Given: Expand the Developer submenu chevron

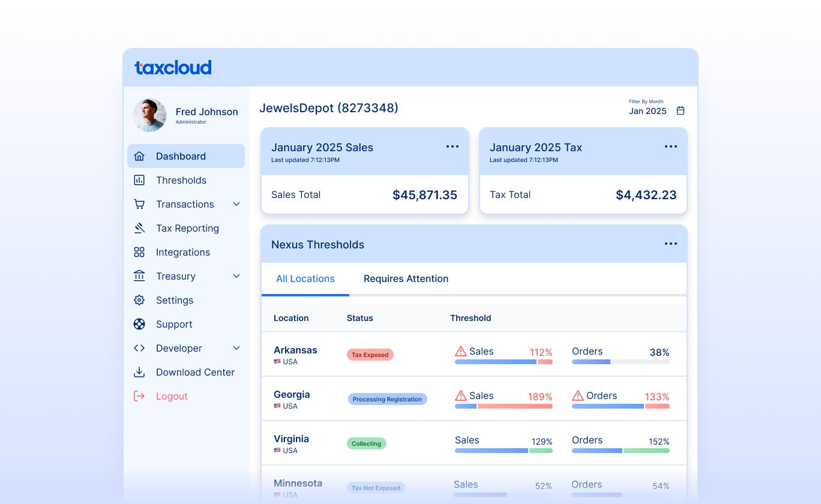Looking at the screenshot, I should click(x=236, y=348).
